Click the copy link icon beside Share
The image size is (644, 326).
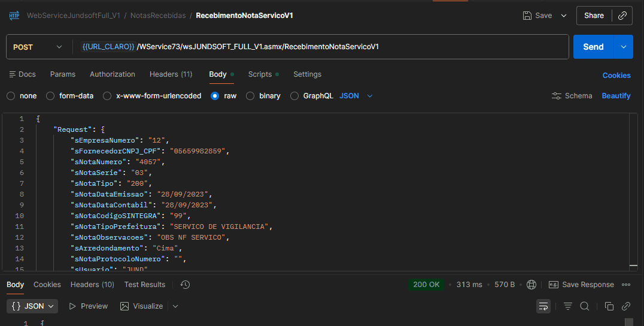tap(622, 16)
